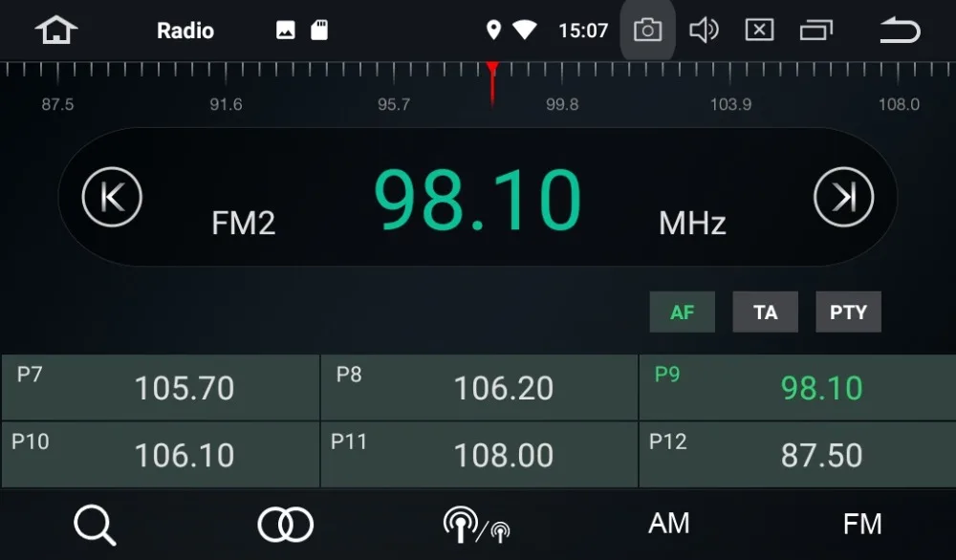Go back using the return arrow
This screenshot has width=956, height=560.
(900, 31)
